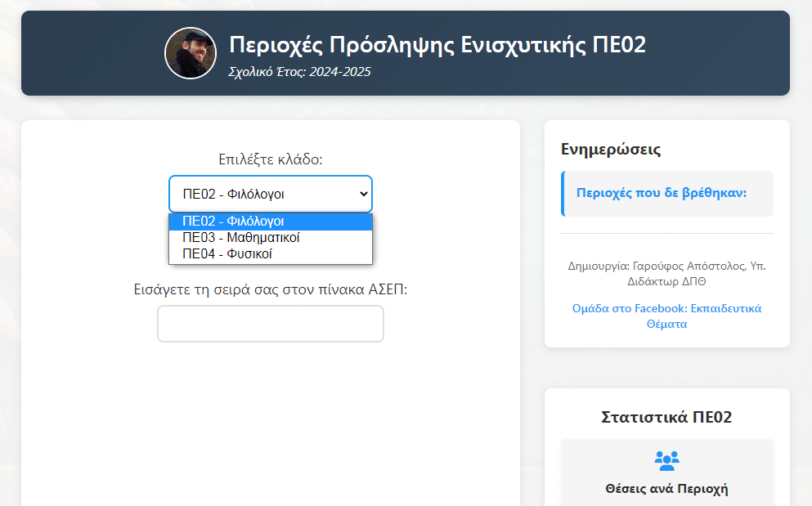The image size is (812, 506).
Task: Click the dropdown arrow of branch selector
Action: (x=364, y=195)
